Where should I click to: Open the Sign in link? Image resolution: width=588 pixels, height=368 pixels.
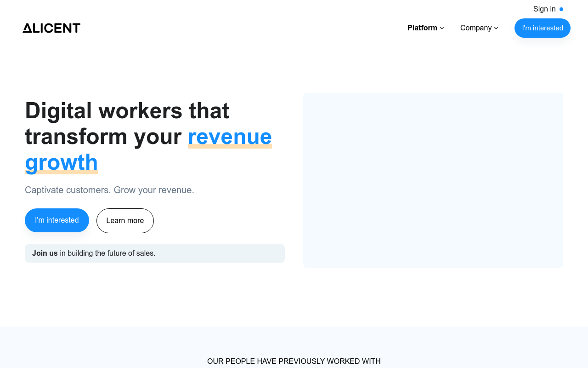[x=544, y=9]
